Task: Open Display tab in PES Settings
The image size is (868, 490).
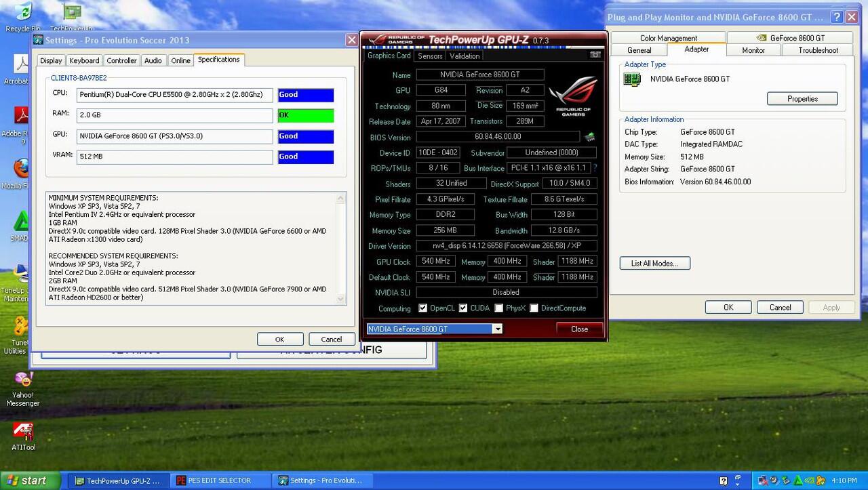Action: tap(51, 61)
